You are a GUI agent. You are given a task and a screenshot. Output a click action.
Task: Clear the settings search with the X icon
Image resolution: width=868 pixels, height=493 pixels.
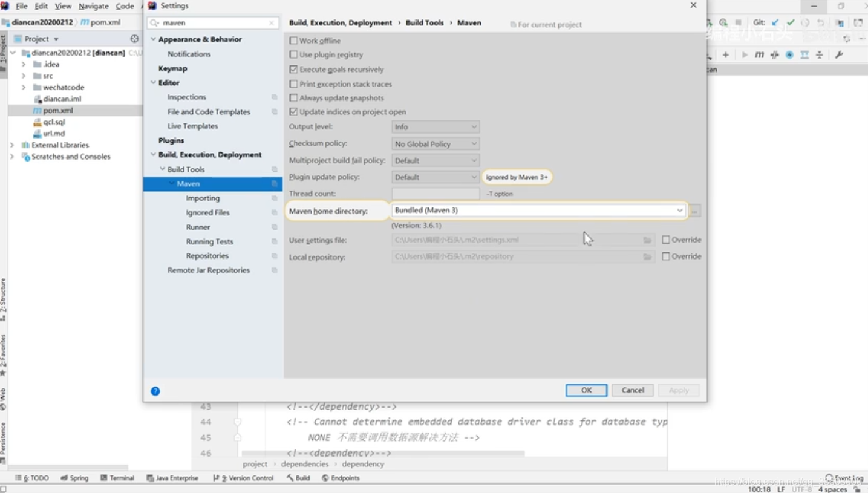(272, 23)
